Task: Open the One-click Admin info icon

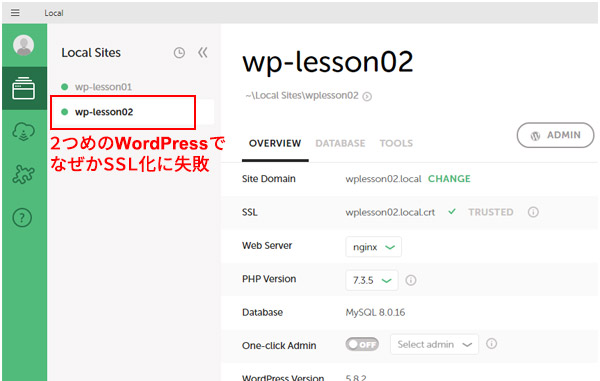Action: [x=491, y=344]
